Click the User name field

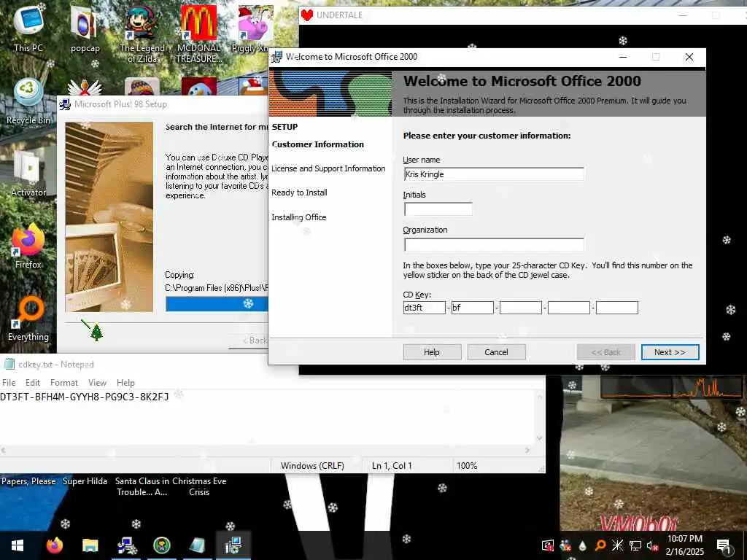coord(494,174)
